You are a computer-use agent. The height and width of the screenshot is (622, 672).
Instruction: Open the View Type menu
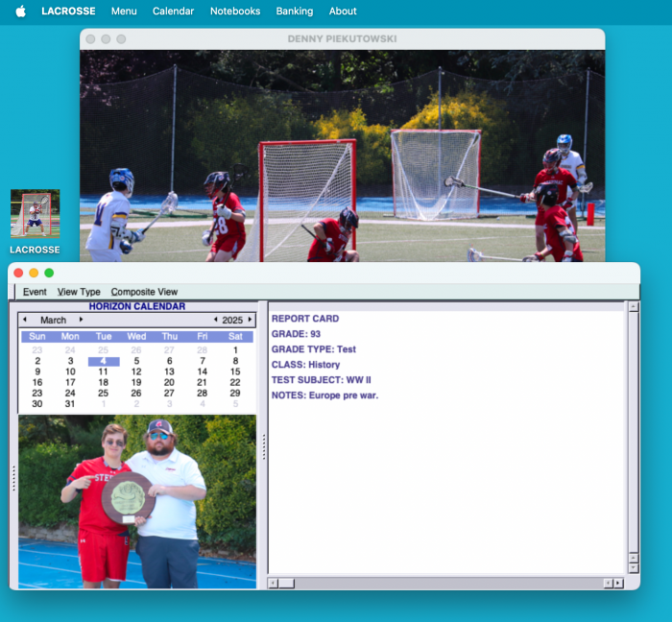coord(79,292)
